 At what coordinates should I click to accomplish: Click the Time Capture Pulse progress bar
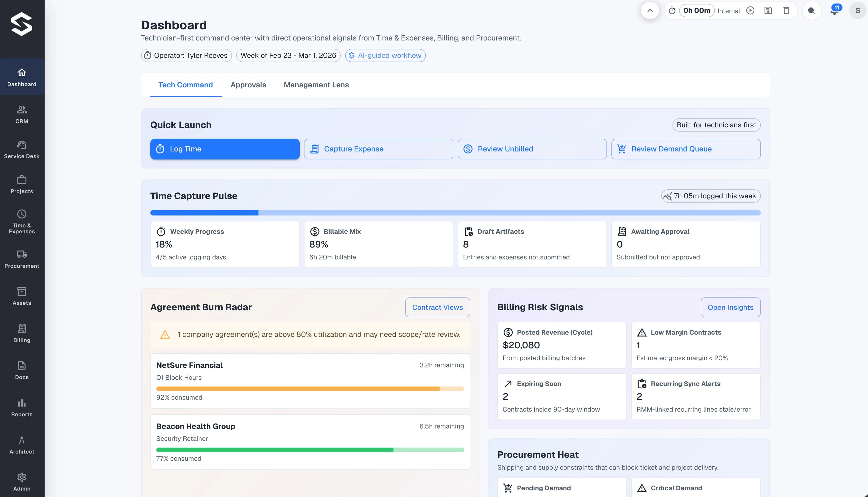(455, 213)
